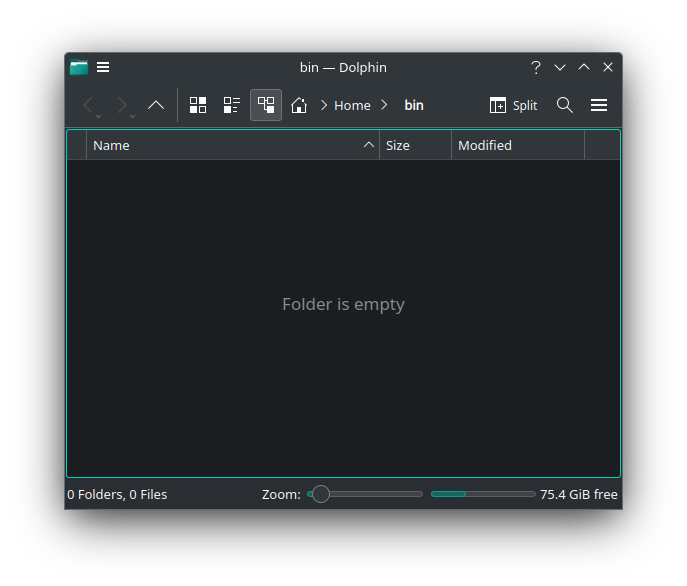Split the view with Split button
Screen dimensions: 687x586
(513, 106)
